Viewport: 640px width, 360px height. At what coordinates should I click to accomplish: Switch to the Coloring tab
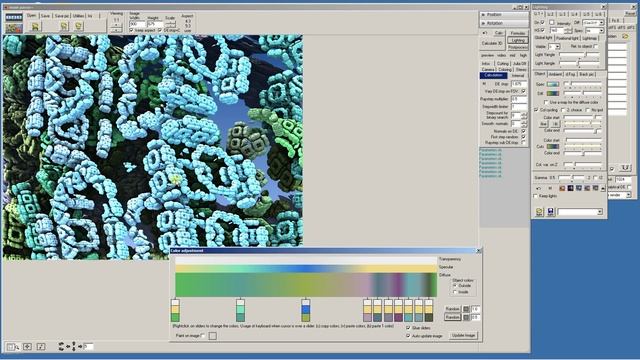click(504, 69)
